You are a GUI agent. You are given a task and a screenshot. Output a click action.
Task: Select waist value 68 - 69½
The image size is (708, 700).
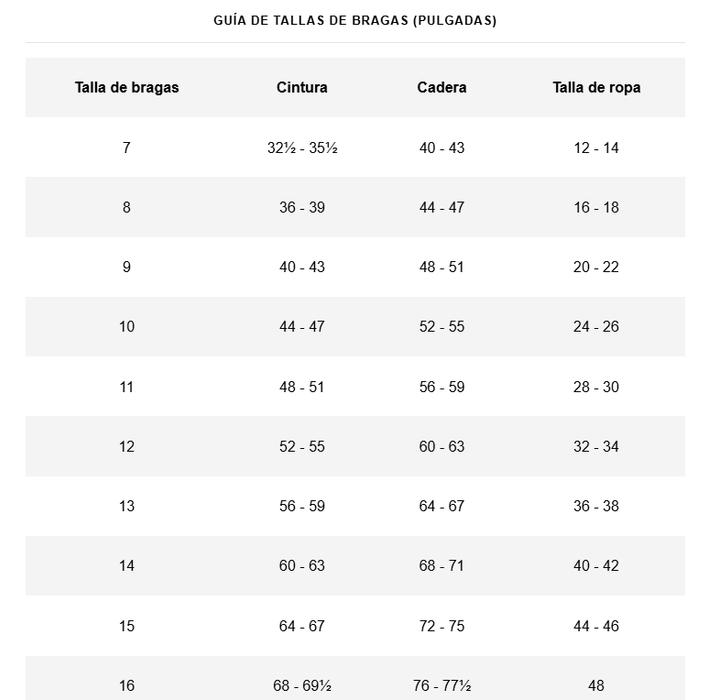pyautogui.click(x=302, y=686)
